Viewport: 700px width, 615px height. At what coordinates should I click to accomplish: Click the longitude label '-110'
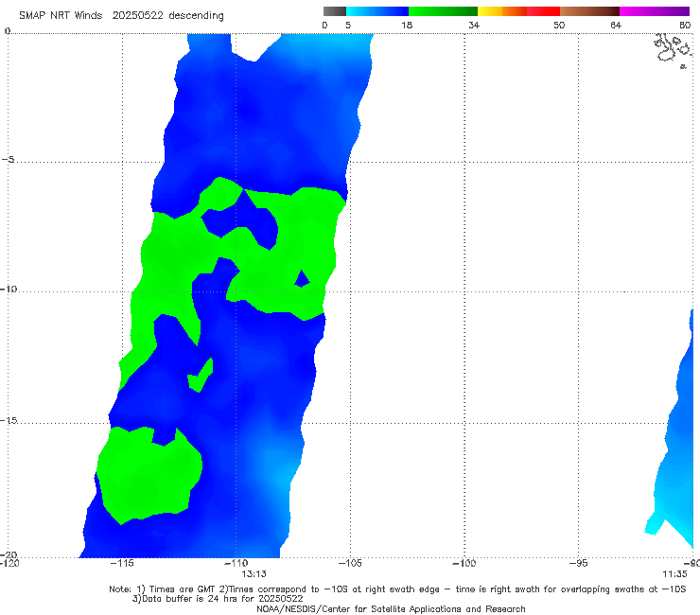236,563
